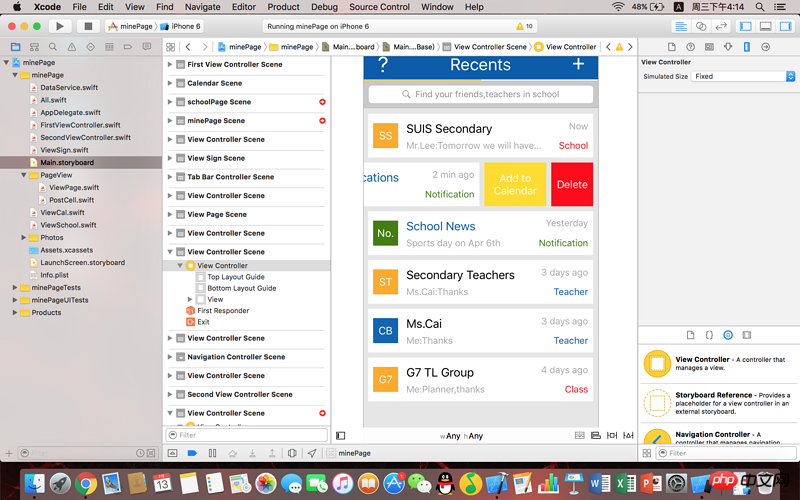The width and height of the screenshot is (800, 500).
Task: Show the Standard editor
Action: click(681, 26)
